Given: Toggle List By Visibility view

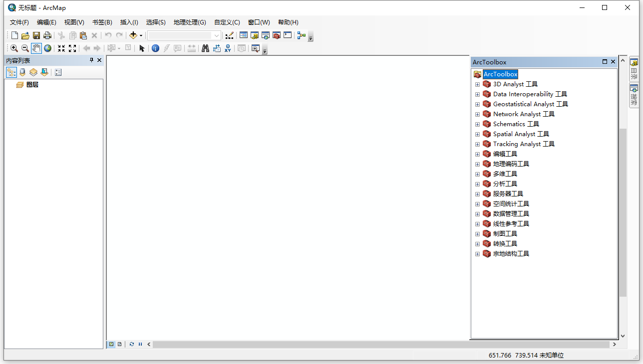Looking at the screenshot, I should [x=33, y=72].
